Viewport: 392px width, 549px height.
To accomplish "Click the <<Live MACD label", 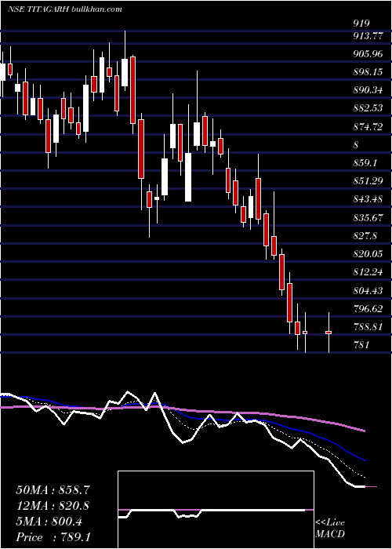I will (x=330, y=529).
